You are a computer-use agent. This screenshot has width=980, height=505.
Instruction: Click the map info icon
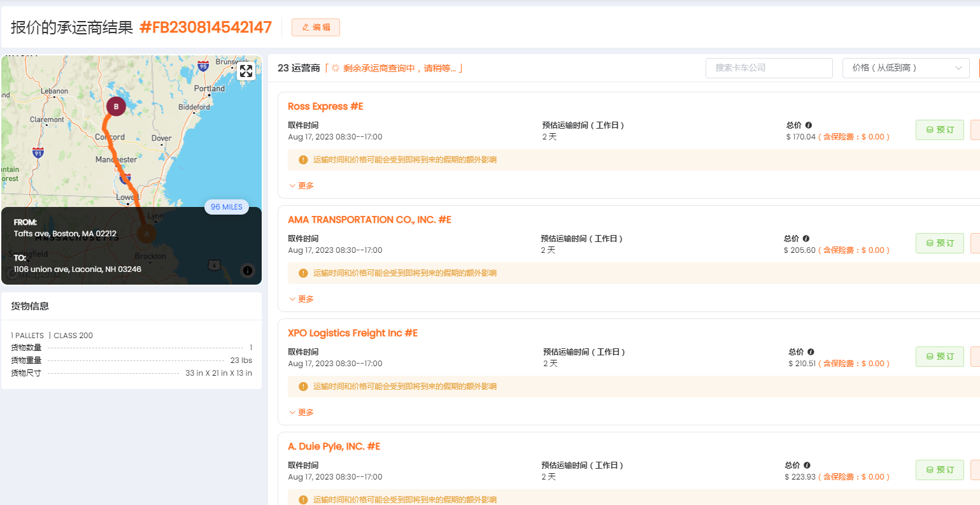click(x=248, y=271)
